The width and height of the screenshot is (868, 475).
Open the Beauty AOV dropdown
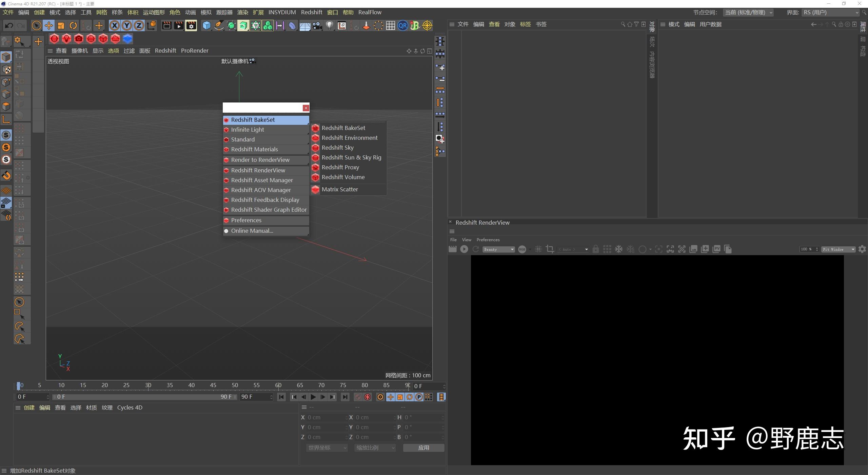[x=498, y=249]
